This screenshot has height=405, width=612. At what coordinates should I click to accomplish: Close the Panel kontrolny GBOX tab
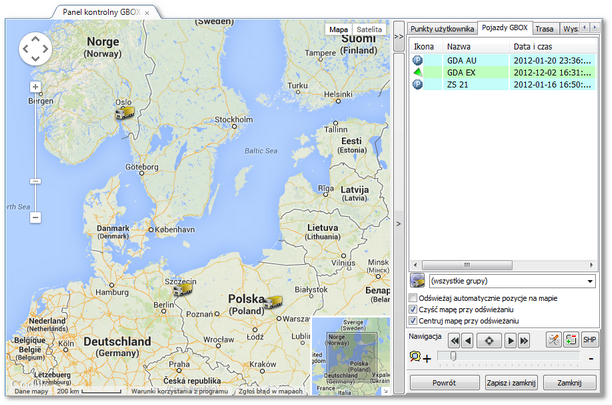point(147,13)
